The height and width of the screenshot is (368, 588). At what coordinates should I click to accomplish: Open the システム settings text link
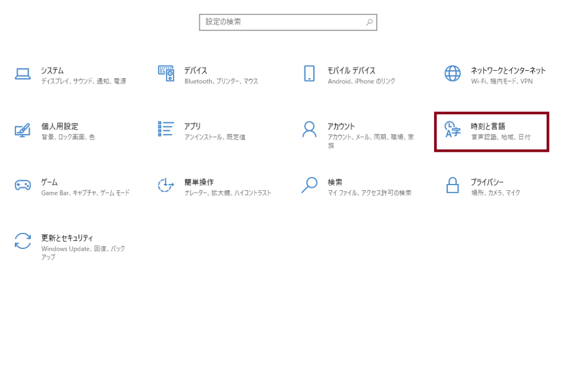(x=52, y=70)
